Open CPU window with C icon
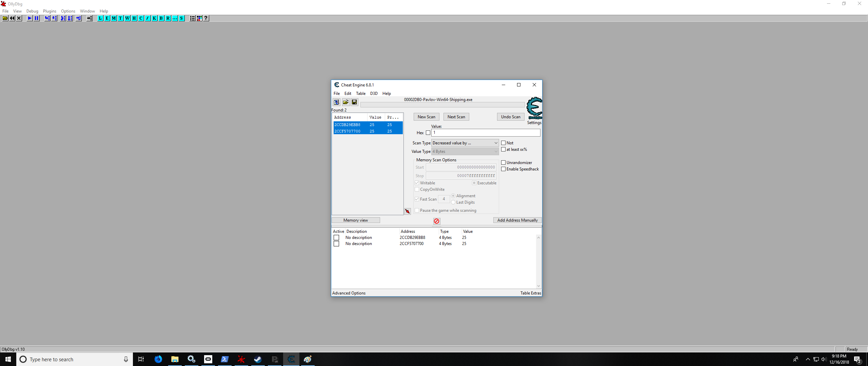The height and width of the screenshot is (366, 868). pos(141,18)
